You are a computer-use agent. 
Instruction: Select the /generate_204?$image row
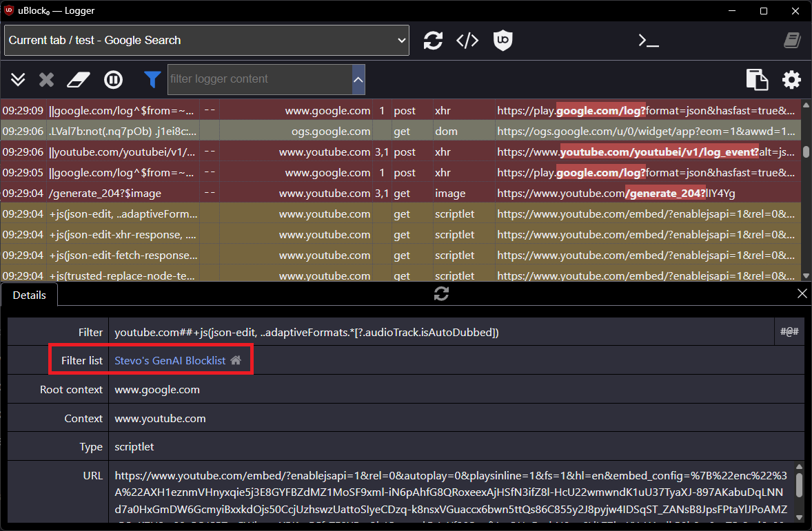point(400,193)
